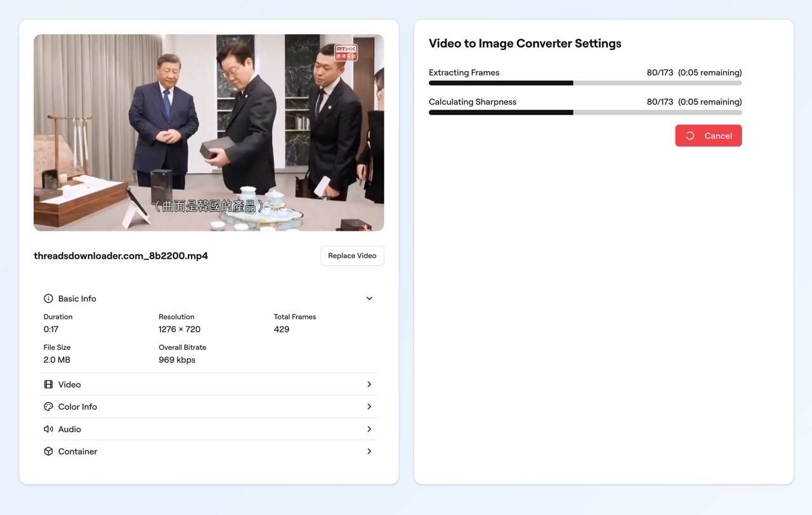Expand Color Info using the right chevron
812x515 pixels.
pyautogui.click(x=369, y=407)
